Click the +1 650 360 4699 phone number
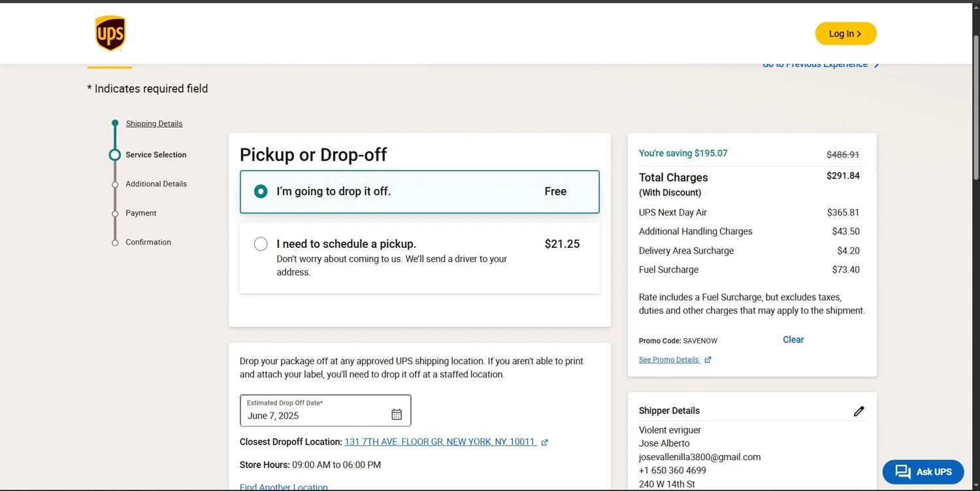The height and width of the screenshot is (491, 980). click(672, 470)
